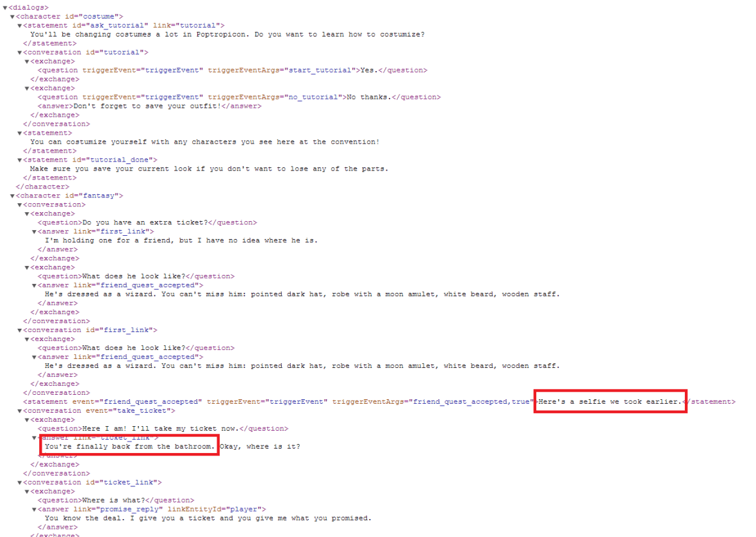
Task: Select the question "What does he look like?"
Action: [x=135, y=276]
